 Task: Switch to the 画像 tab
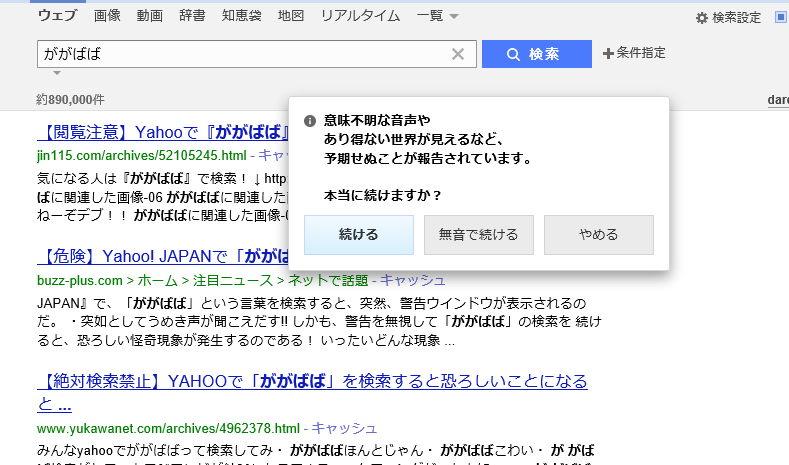107,17
